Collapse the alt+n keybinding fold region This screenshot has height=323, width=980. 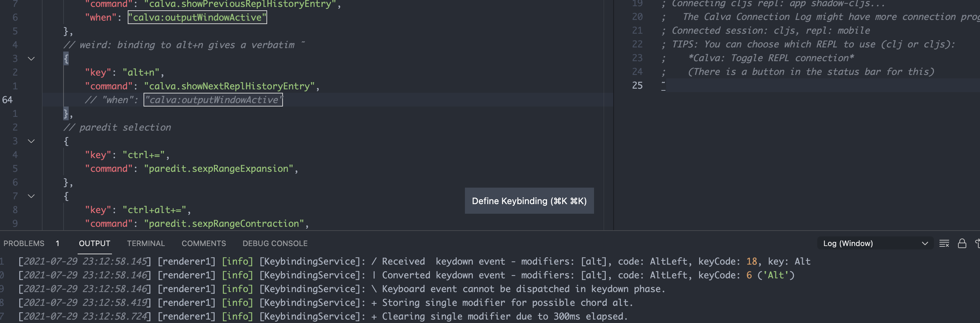click(x=32, y=58)
